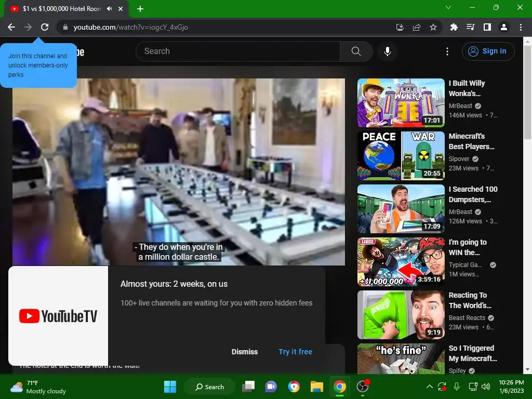
Task: Open 'I Searched 100 Dumpsters' title
Action: point(473,194)
